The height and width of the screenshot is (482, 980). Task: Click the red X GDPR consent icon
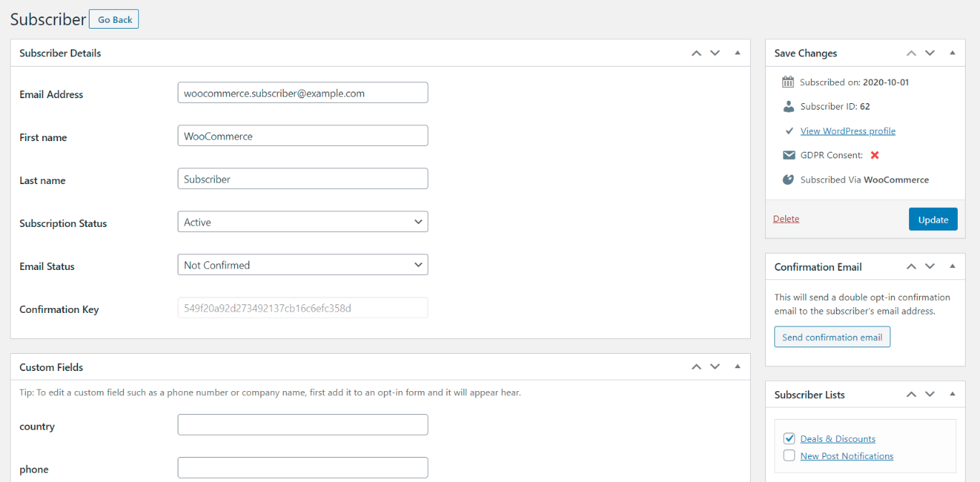(875, 155)
